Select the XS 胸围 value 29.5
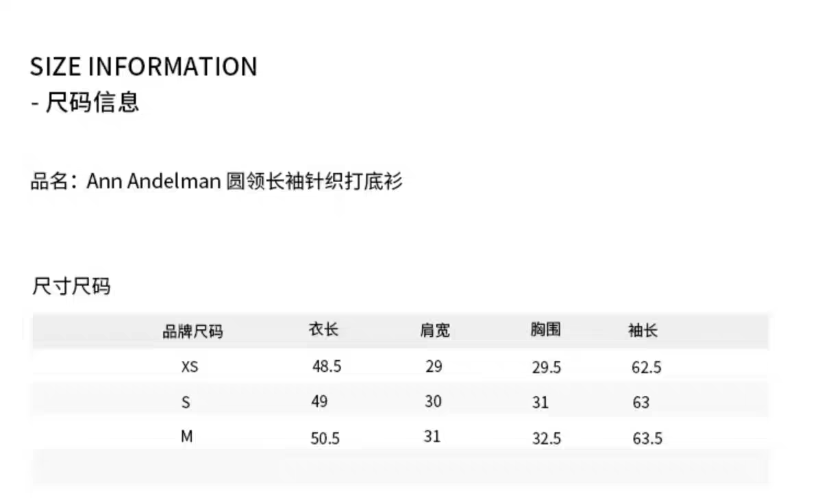The image size is (822, 504). (547, 368)
